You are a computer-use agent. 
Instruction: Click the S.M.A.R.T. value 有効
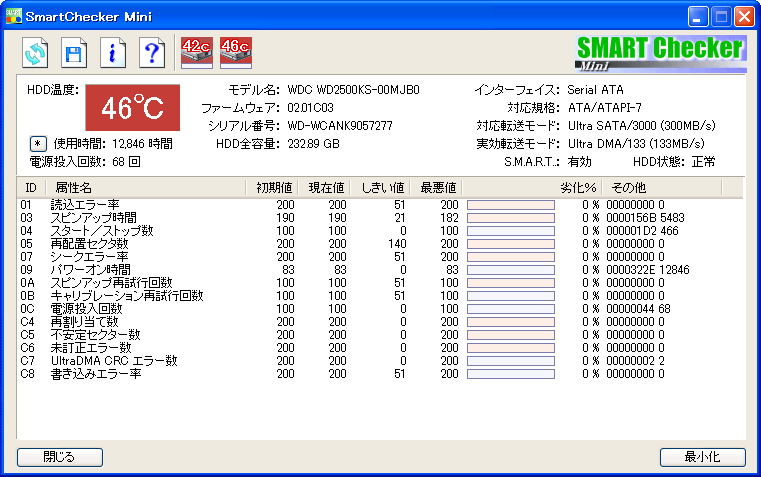point(579,162)
